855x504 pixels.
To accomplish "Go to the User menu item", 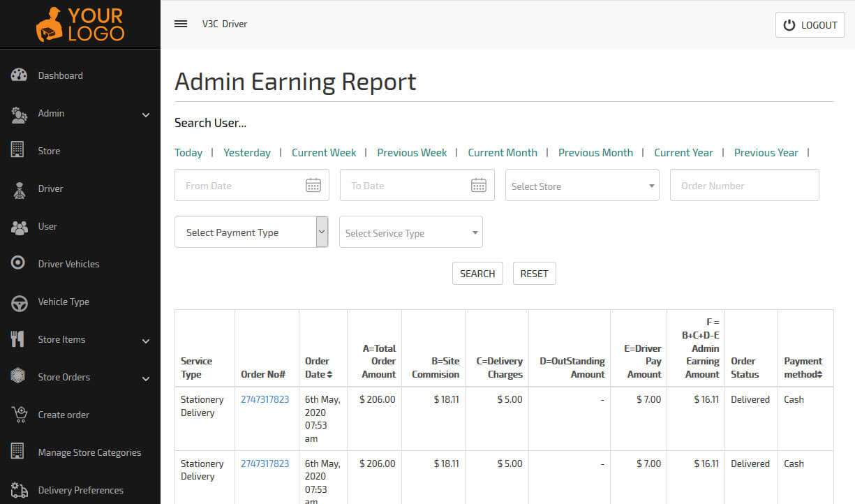I will (47, 226).
